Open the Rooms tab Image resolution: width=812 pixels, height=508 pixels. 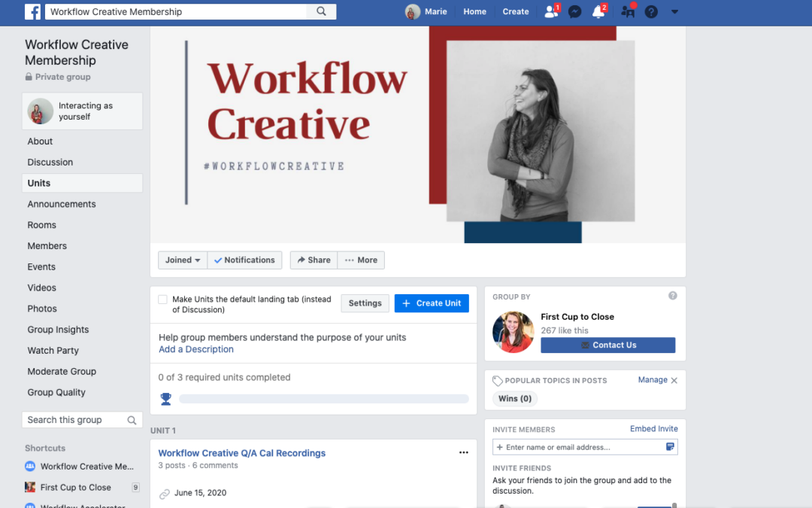pyautogui.click(x=42, y=225)
